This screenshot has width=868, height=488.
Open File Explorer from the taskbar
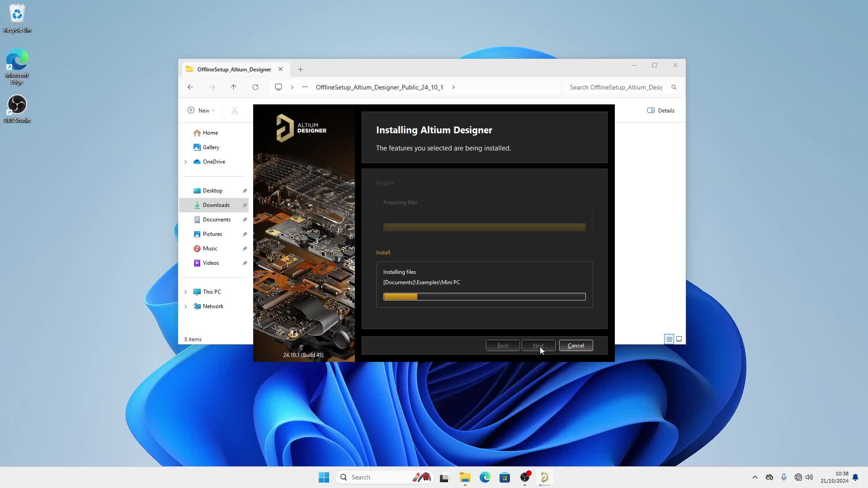pyautogui.click(x=465, y=477)
